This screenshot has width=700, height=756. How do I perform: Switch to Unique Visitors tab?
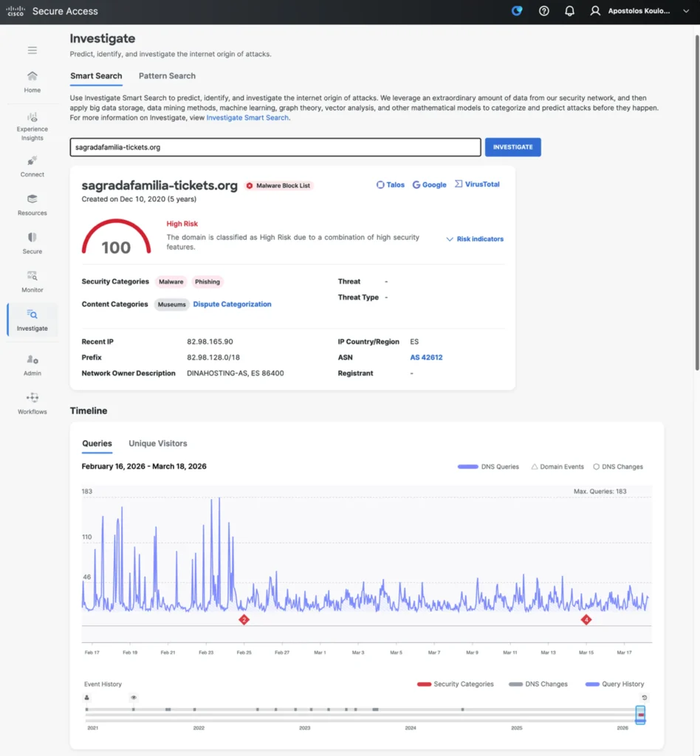point(158,444)
